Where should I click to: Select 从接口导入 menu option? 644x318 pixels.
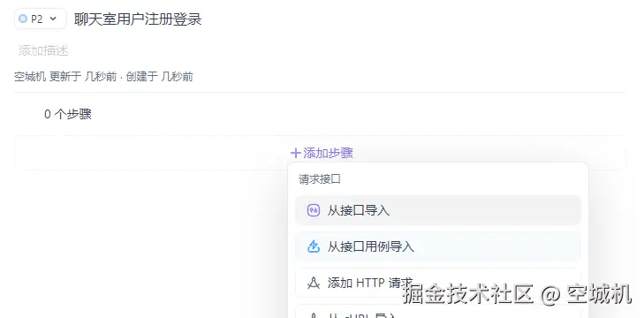tap(438, 211)
